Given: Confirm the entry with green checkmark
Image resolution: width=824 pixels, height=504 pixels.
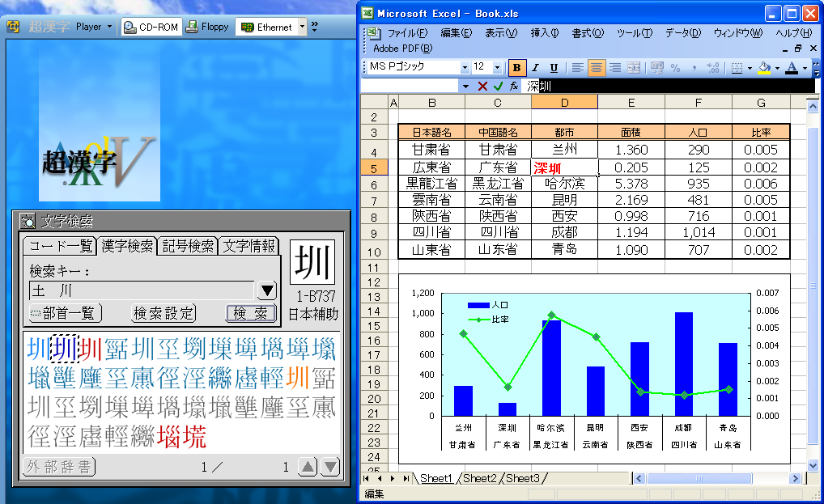Looking at the screenshot, I should (x=498, y=86).
